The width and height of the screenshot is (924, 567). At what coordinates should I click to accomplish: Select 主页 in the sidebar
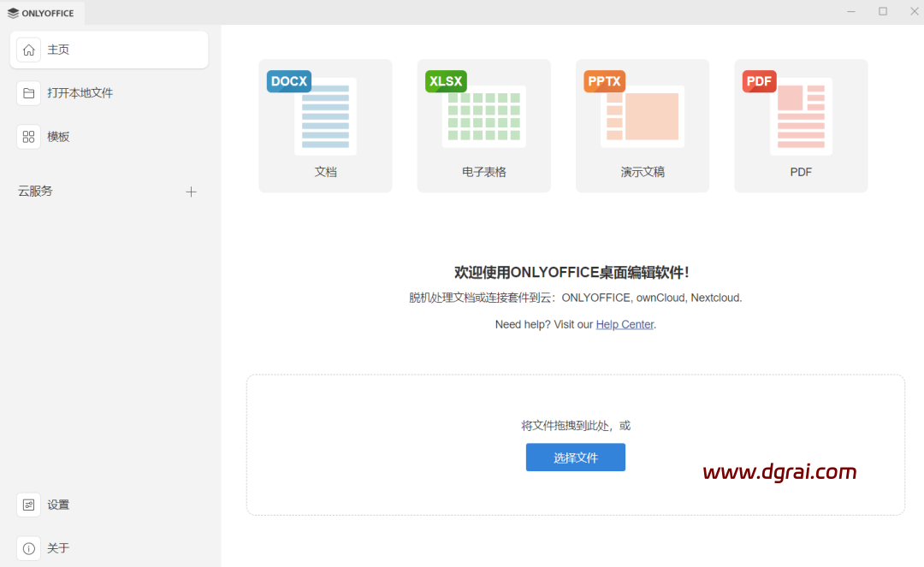pyautogui.click(x=58, y=50)
